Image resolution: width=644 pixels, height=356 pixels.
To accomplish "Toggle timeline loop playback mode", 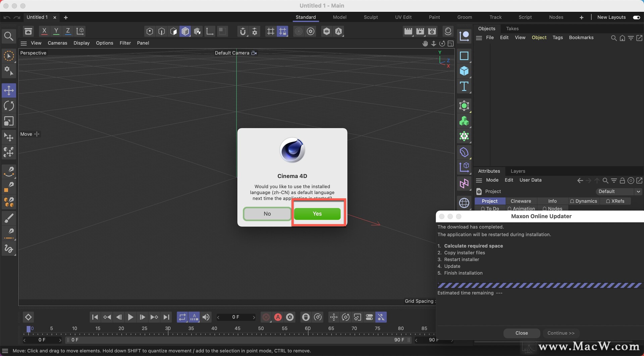I will [x=182, y=317].
